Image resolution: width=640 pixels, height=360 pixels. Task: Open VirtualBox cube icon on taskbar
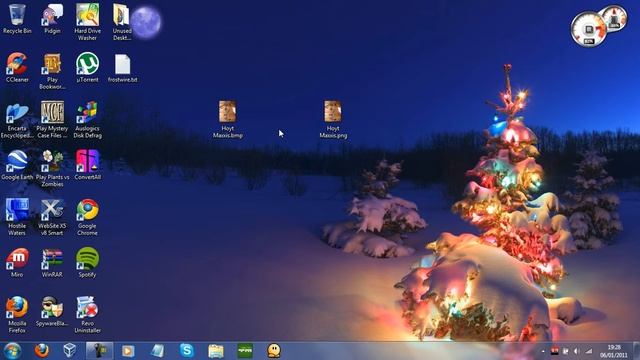click(70, 351)
